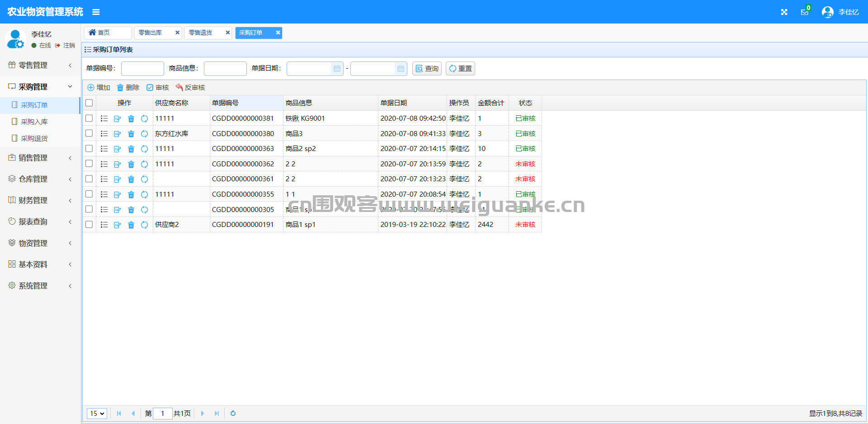Click the 审核 approve toolbar button

tap(157, 88)
